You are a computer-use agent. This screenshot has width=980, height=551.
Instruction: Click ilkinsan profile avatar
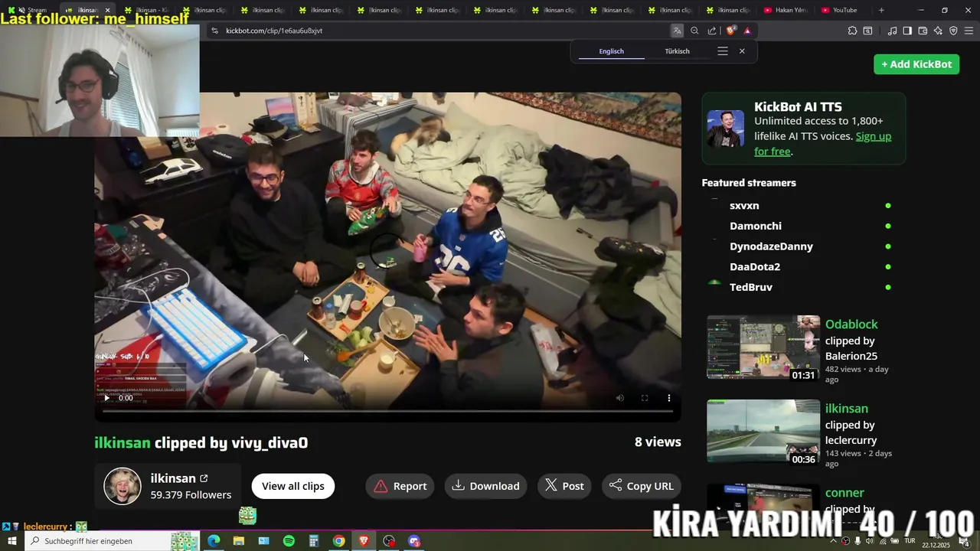click(122, 486)
